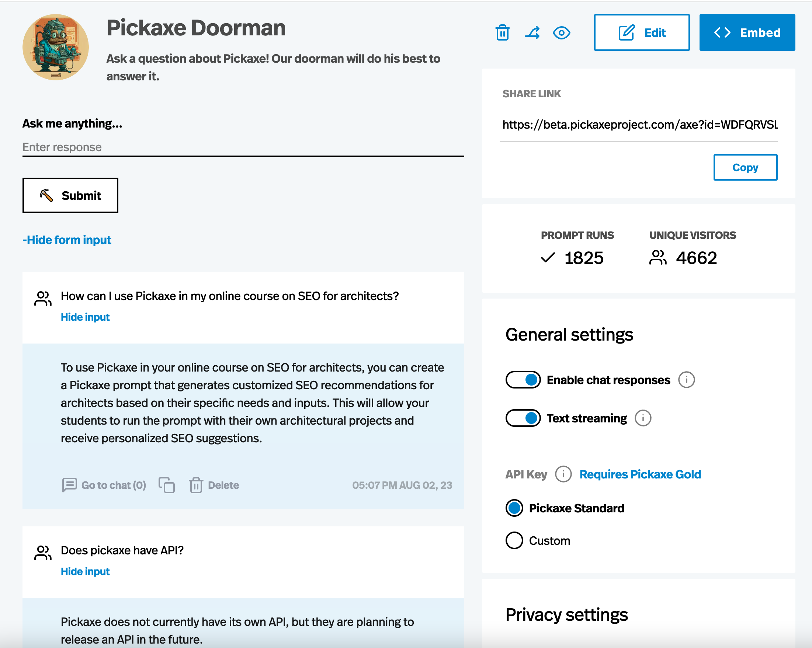Select the Custom API key option
Image resolution: width=812 pixels, height=648 pixels.
pyautogui.click(x=514, y=541)
